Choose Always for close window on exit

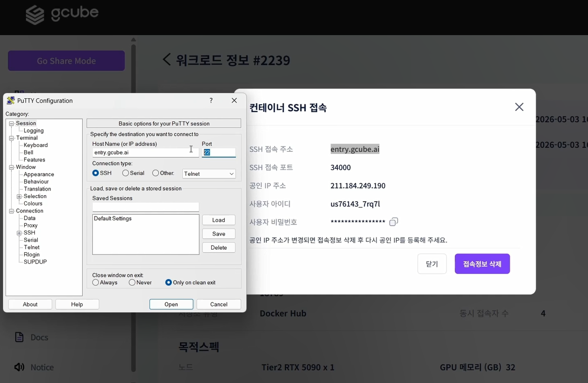click(x=96, y=282)
